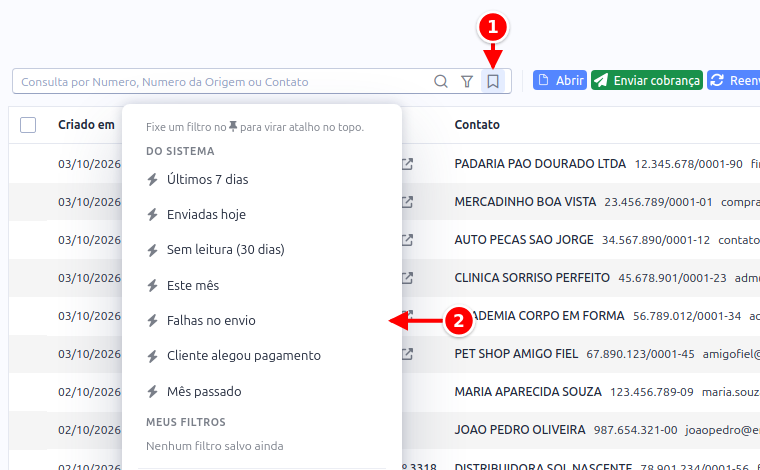The width and height of the screenshot is (760, 470).
Task: Click contact JOAO PEDRO OLIVEIRA
Action: point(520,430)
